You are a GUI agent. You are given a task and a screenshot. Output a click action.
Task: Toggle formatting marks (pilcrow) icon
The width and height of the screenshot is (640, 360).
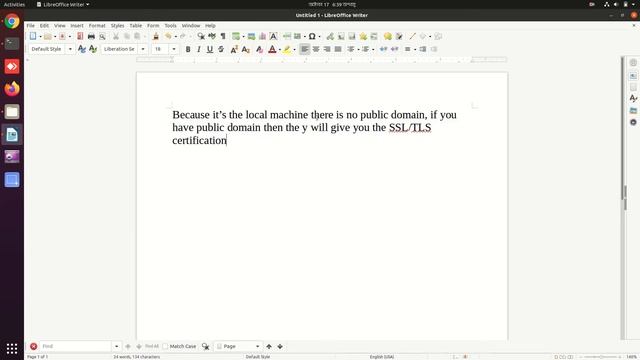223,36
